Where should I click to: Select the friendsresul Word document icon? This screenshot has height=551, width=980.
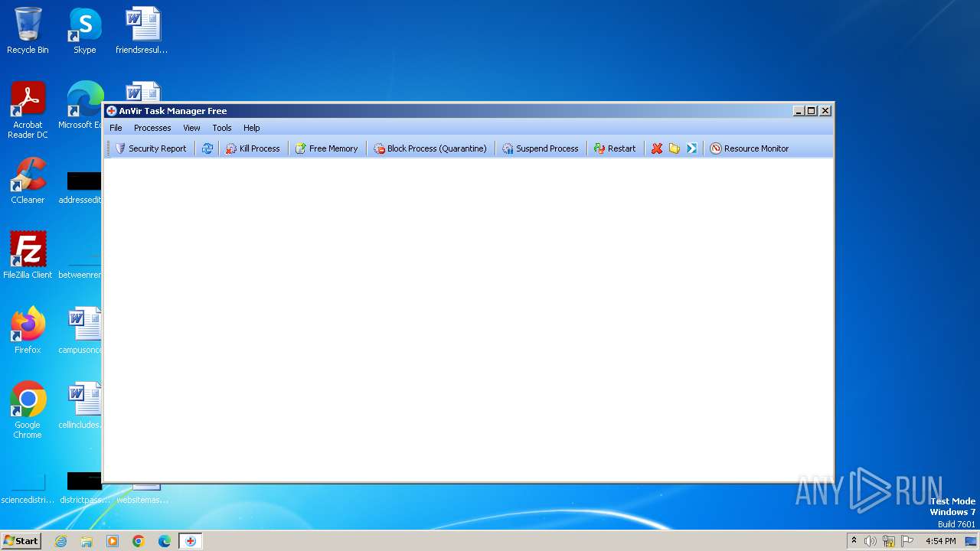[142, 31]
